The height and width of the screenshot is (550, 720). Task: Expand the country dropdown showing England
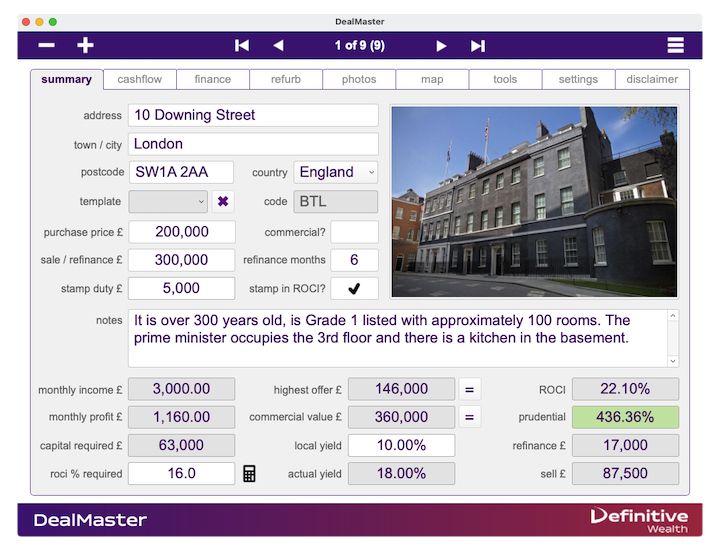(335, 172)
